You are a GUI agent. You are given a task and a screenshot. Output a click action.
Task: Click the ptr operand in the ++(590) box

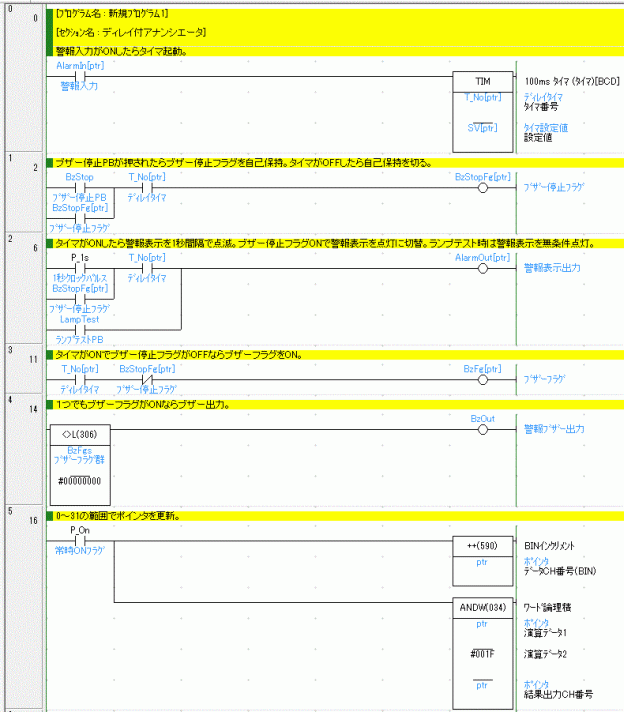(x=482, y=562)
